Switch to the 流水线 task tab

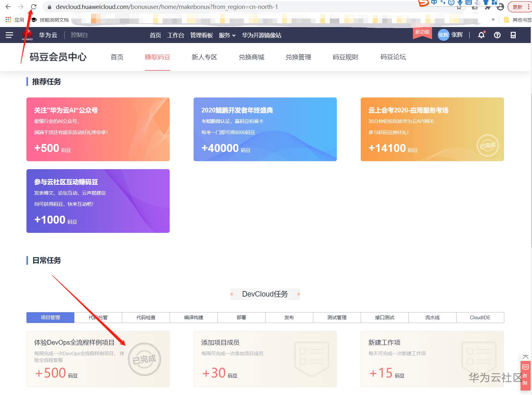tap(432, 318)
